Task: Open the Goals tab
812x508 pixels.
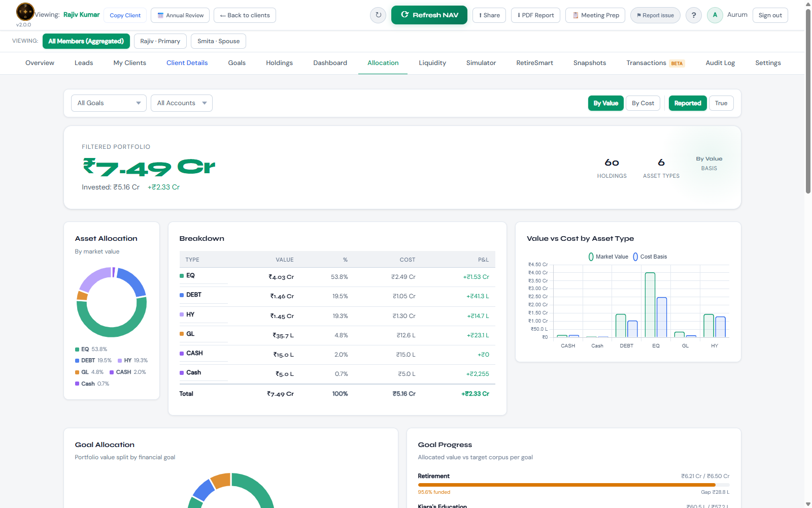Action: 237,63
